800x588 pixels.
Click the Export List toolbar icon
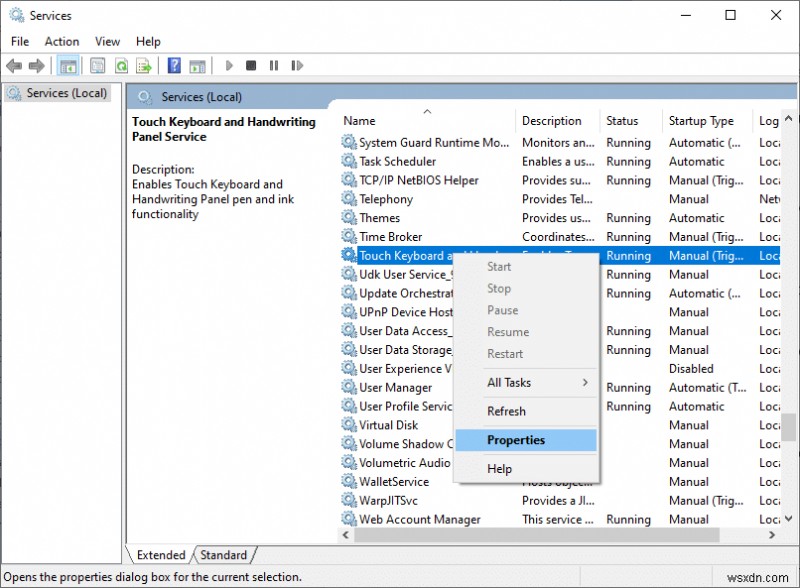[x=143, y=66]
